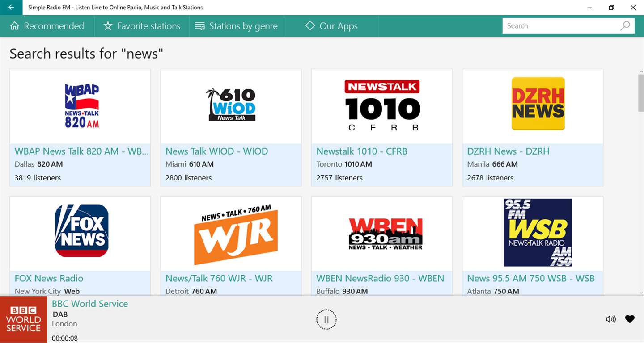Click the "2800 listeners" text
The image size is (644, 343).
pos(188,178)
